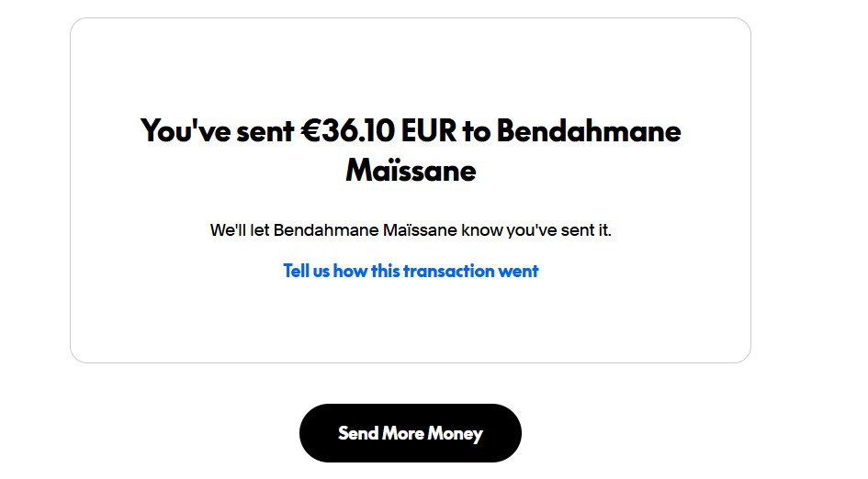868x479 pixels.
Task: Click 'how this' in the blue feedback link
Action: point(366,271)
